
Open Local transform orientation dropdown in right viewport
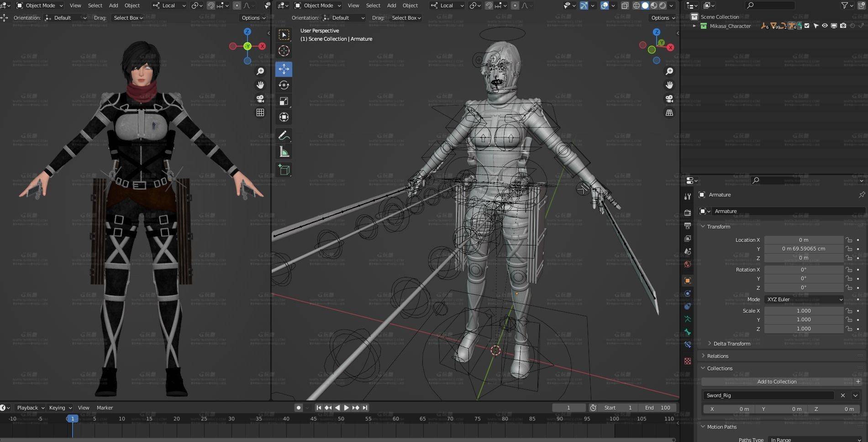pos(447,5)
